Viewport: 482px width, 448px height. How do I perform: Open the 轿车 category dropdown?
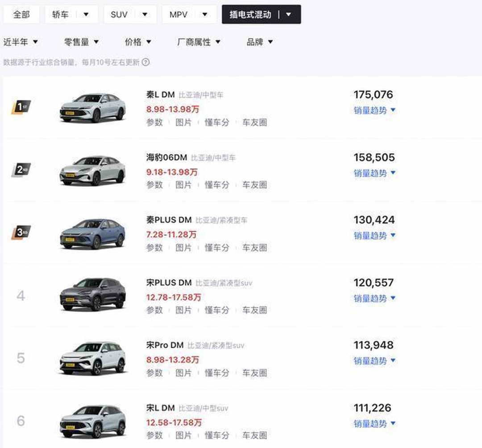coord(71,14)
